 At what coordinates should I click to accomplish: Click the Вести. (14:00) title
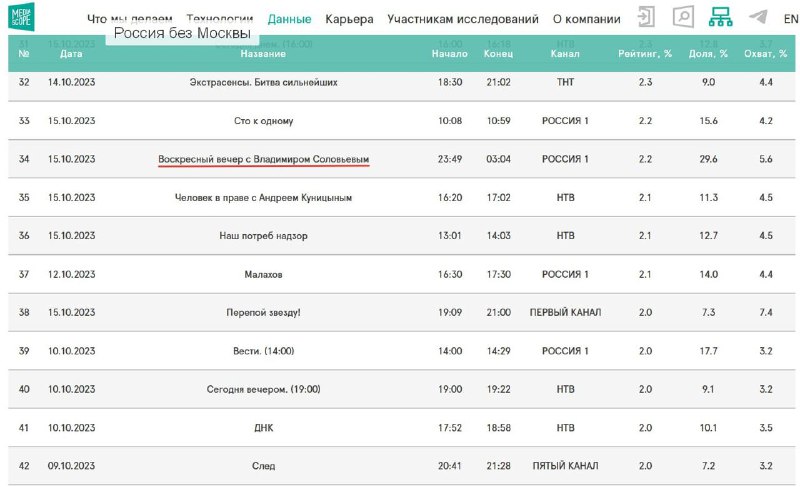[x=263, y=351]
